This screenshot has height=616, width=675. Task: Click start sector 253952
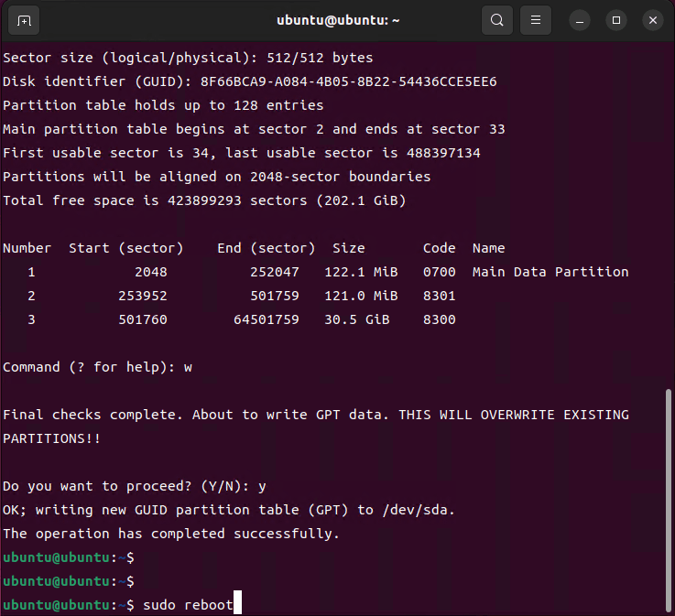(143, 296)
